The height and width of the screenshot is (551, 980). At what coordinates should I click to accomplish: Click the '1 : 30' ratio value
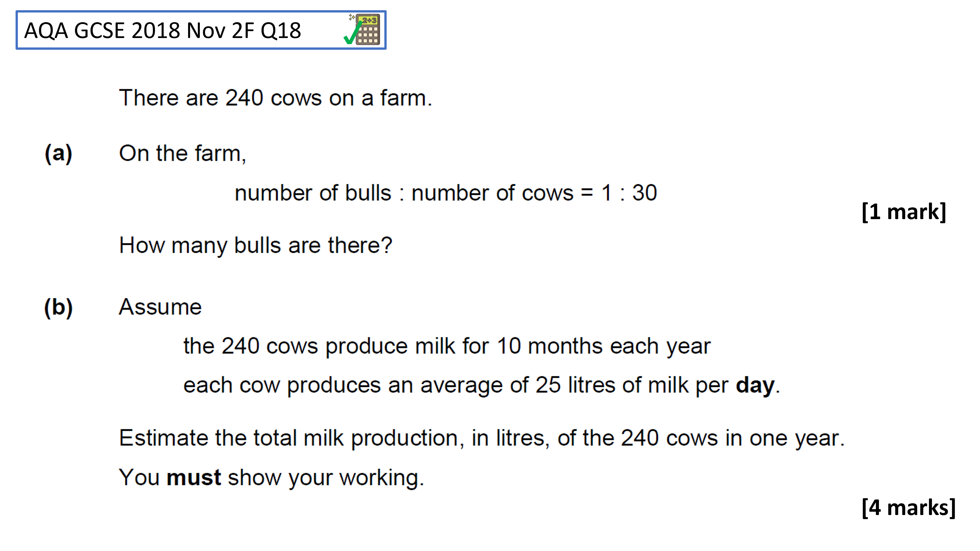coord(629,193)
